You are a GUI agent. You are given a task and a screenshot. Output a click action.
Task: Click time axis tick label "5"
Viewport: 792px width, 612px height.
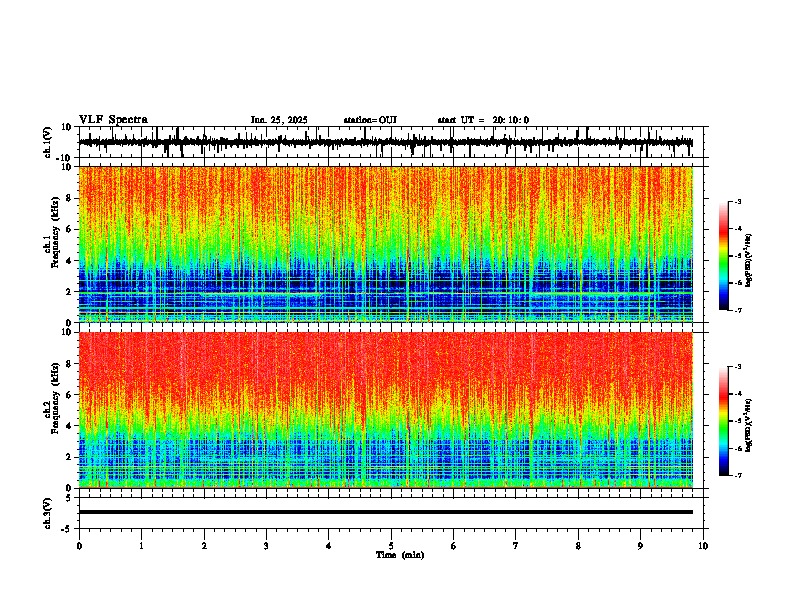391,546
